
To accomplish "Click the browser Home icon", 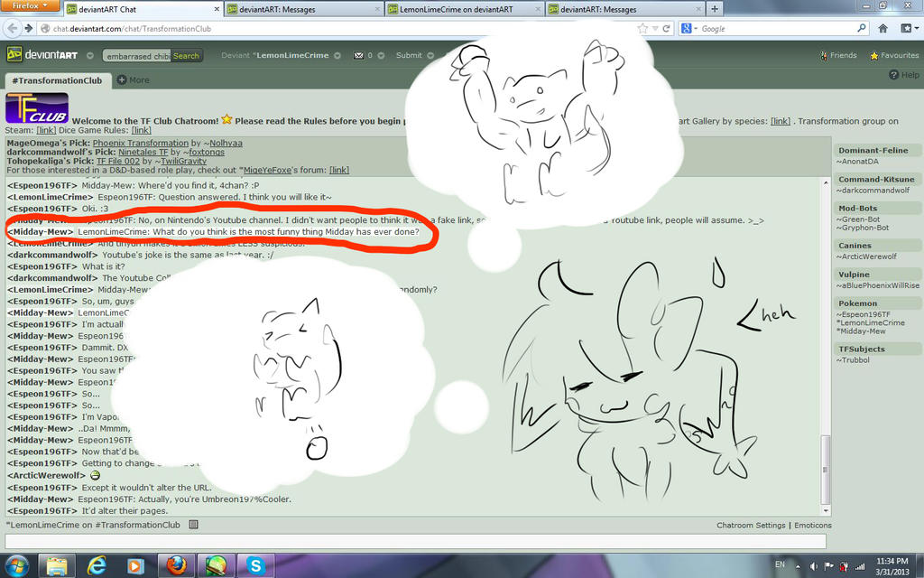I will (882, 28).
